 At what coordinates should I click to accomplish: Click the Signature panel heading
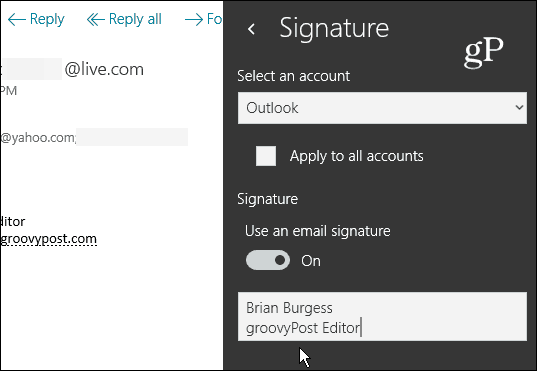pos(334,29)
